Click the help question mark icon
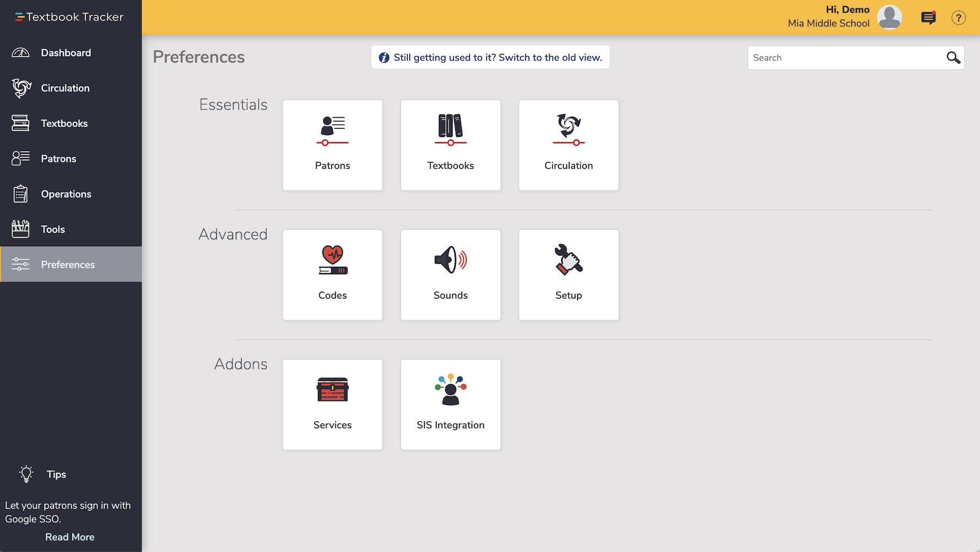Image resolution: width=980 pixels, height=552 pixels. pos(959,18)
